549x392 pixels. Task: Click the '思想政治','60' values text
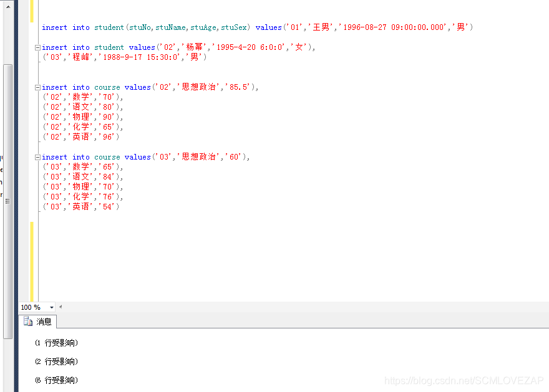click(x=210, y=157)
